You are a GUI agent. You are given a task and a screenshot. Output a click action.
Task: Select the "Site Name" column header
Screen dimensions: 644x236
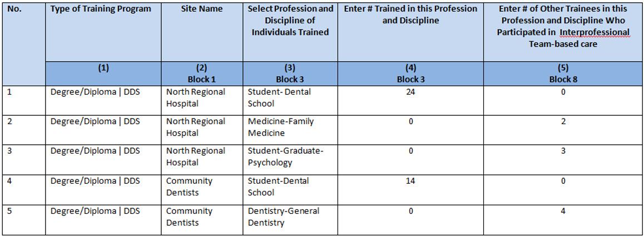[x=201, y=9]
